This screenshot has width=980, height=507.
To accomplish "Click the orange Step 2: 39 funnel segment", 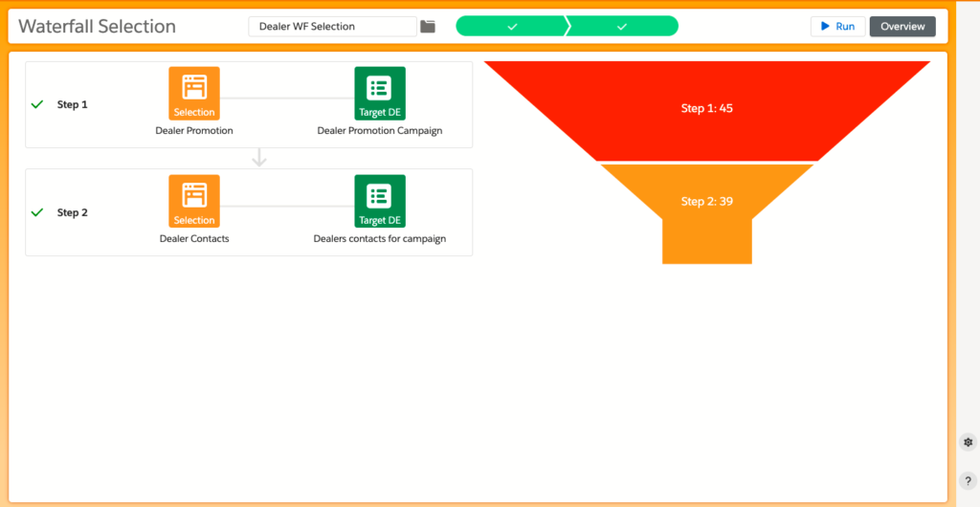I will pos(707,202).
